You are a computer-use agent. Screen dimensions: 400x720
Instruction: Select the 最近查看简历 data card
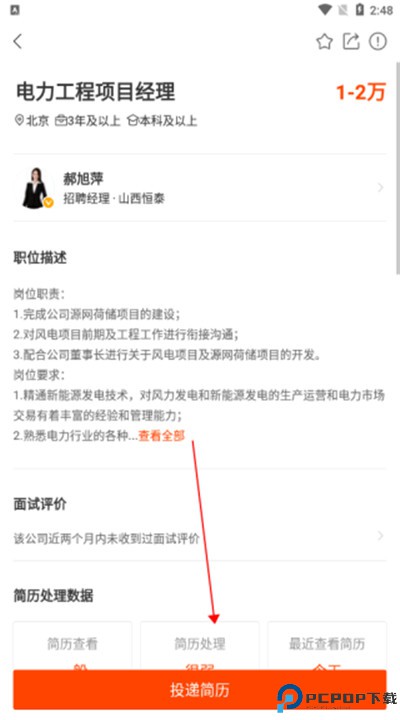(x=327, y=646)
